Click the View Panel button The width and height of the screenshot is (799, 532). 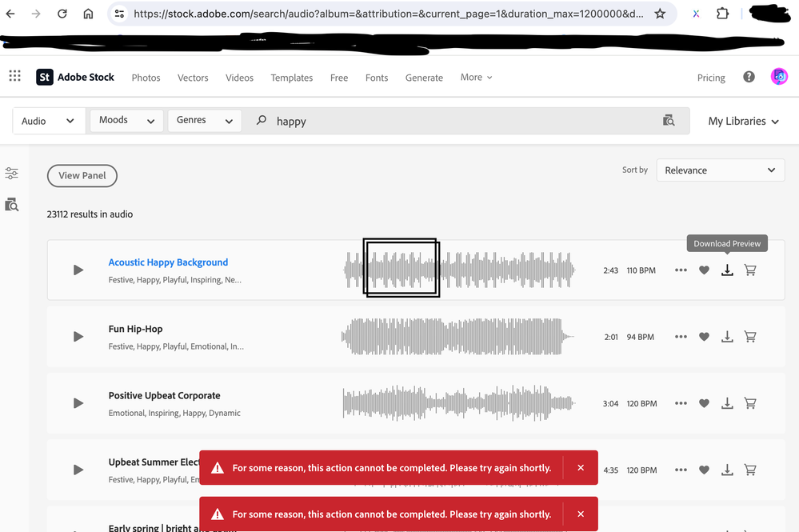[x=82, y=176]
